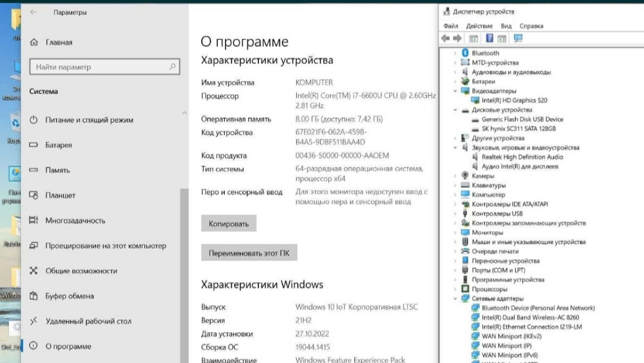Click the Программные устройства icon
644x363 pixels.
[x=465, y=280]
